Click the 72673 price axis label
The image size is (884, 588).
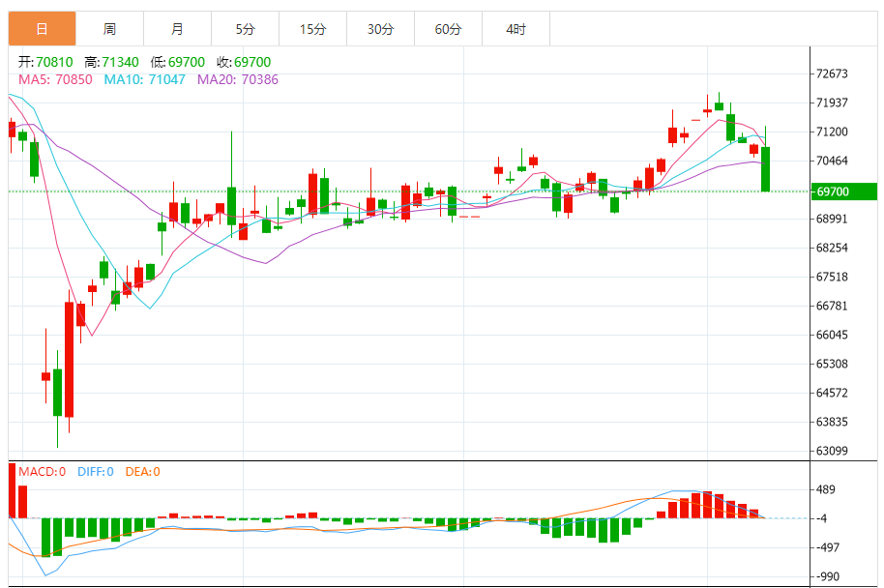point(832,73)
